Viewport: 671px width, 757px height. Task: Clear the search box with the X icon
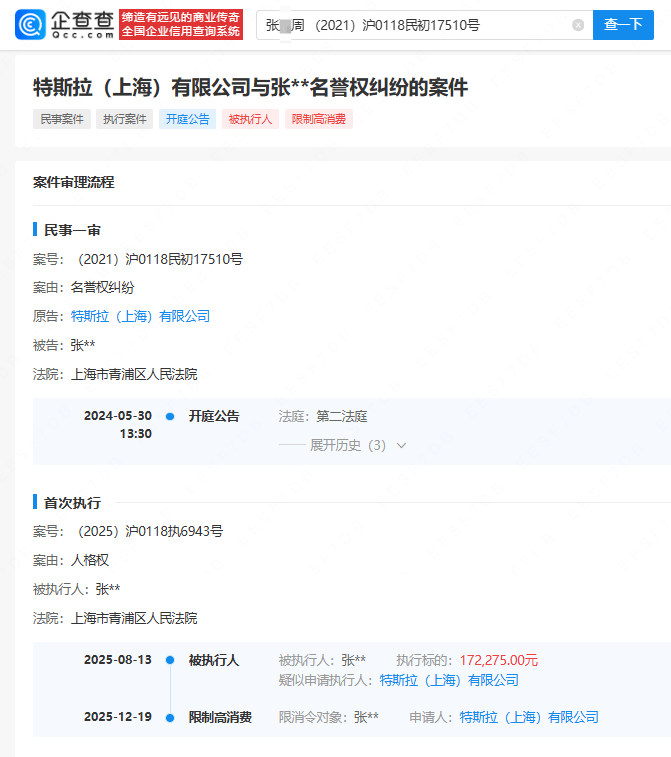578,25
